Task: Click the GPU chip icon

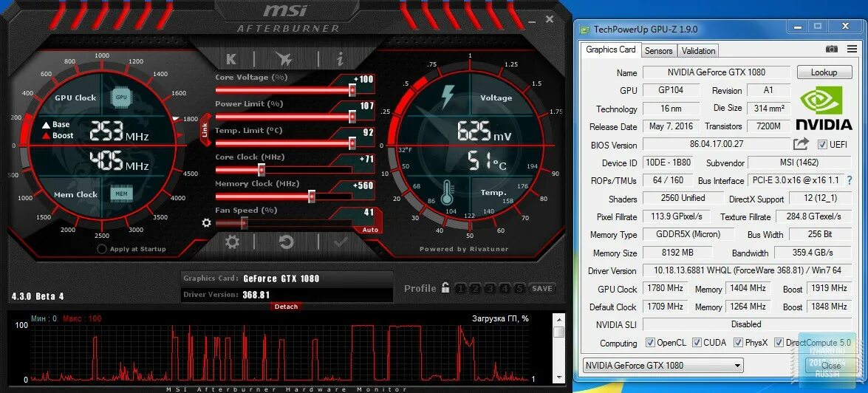Action: click(x=120, y=98)
